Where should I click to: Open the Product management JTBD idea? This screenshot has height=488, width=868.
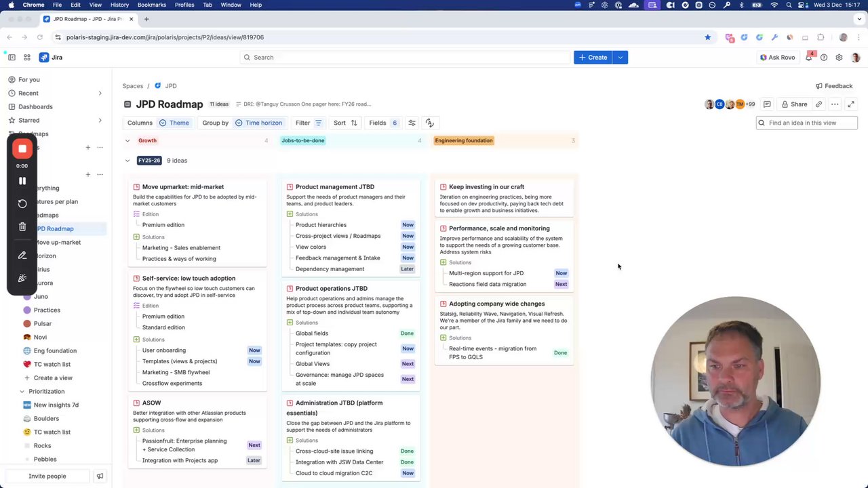point(335,187)
